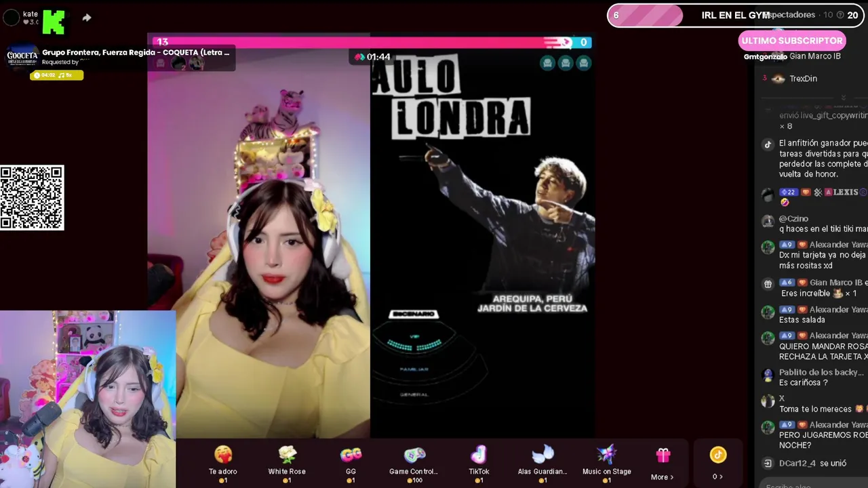Viewport: 868px width, 488px height.
Task: Open user X's chat avatar
Action: coord(768,401)
